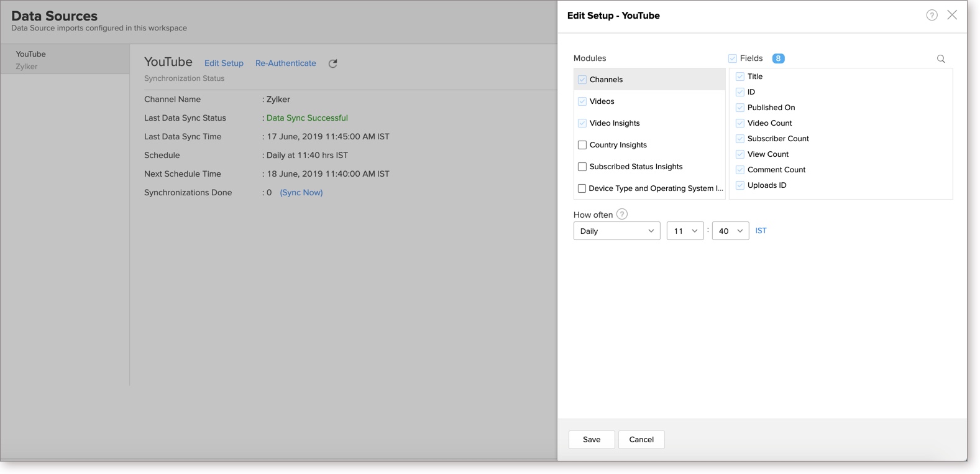Image resolution: width=980 pixels, height=474 pixels.
Task: Click the search icon above the fields list
Action: pos(941,59)
